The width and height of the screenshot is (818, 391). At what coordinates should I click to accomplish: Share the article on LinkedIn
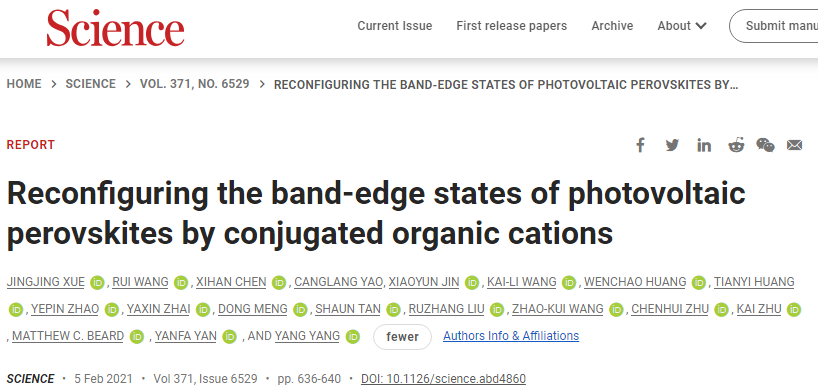(x=704, y=145)
